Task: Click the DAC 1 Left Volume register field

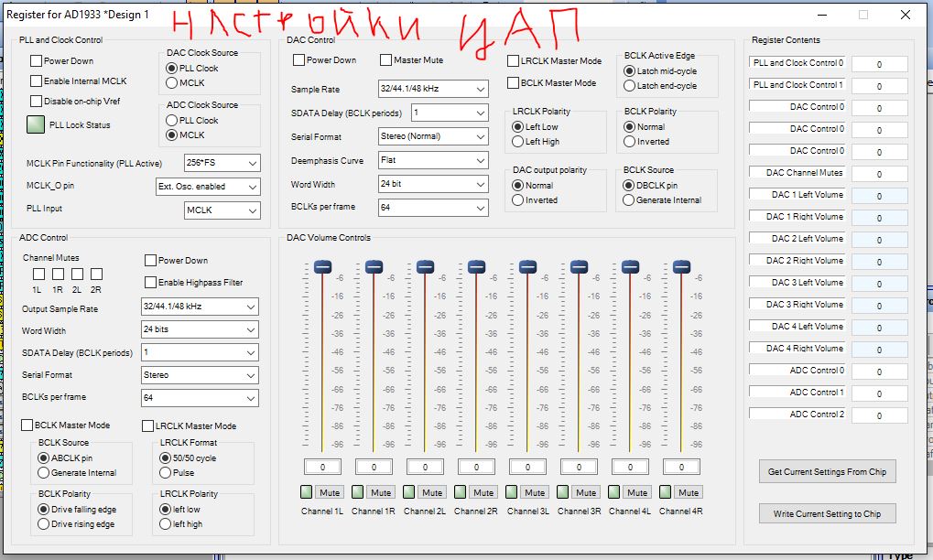Action: 879,196
